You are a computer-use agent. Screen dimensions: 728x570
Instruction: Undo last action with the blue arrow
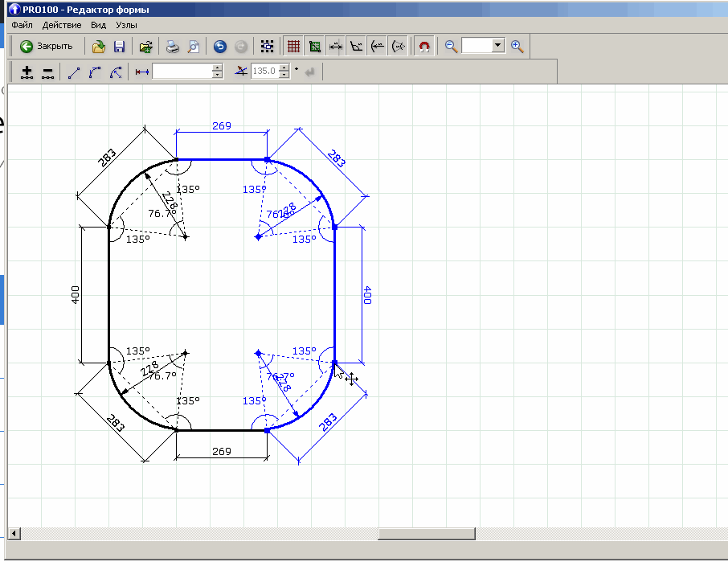click(220, 47)
